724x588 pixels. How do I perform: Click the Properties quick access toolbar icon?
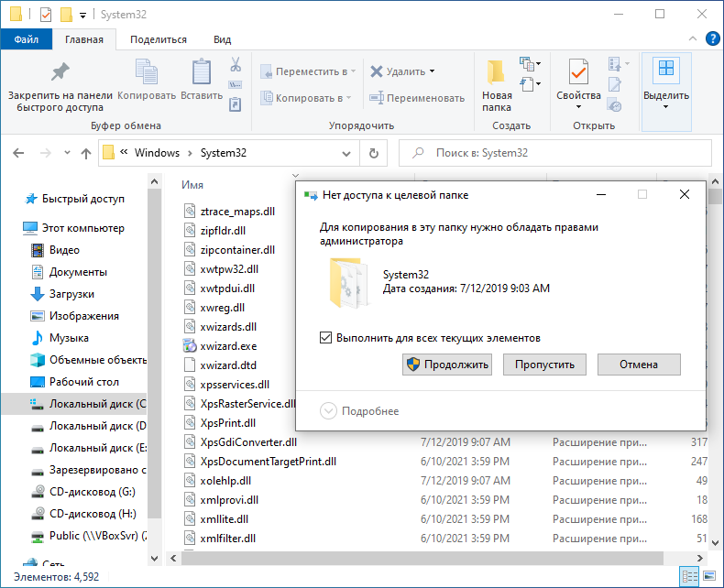point(46,15)
